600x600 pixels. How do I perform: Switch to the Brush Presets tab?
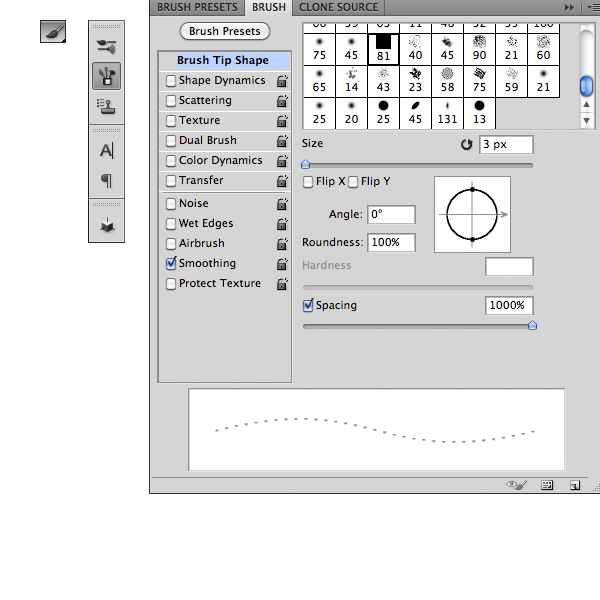coord(196,7)
